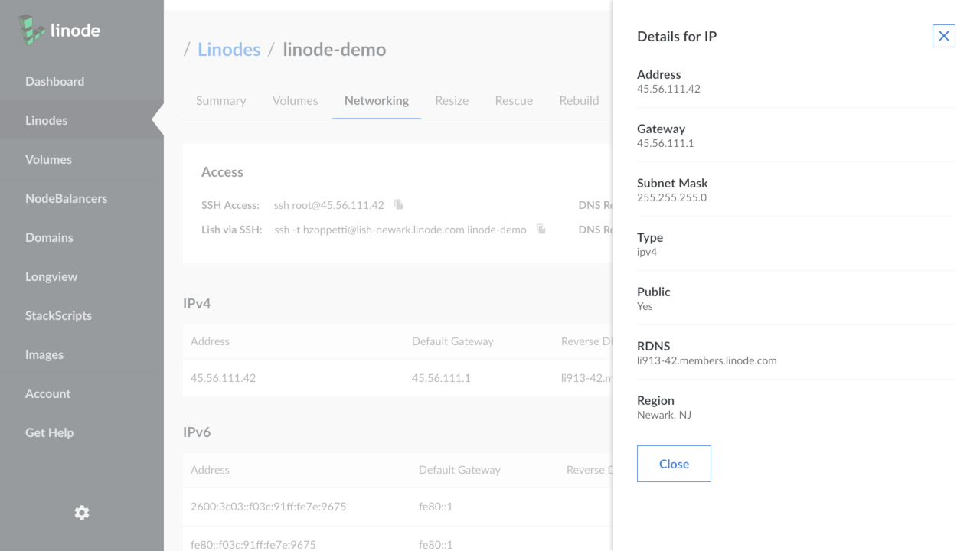Click the Linode logo in sidebar

click(60, 31)
